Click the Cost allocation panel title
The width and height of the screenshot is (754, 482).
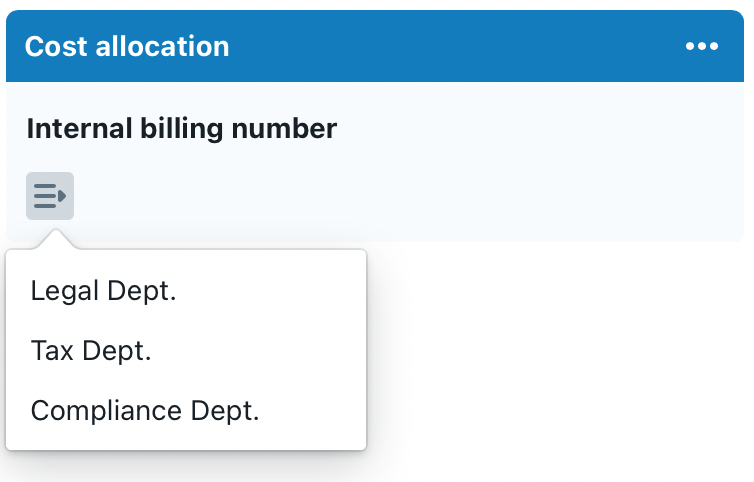(127, 46)
